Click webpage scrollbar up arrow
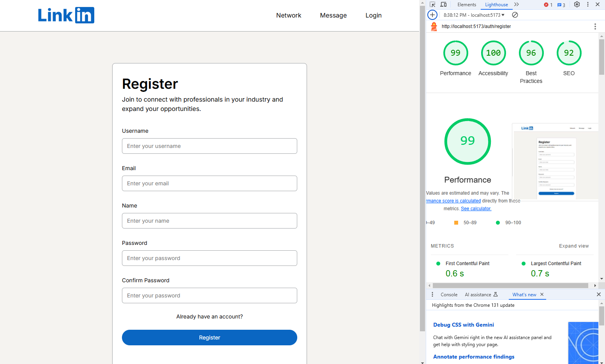Viewport: 605px width, 364px height. coord(422,2)
